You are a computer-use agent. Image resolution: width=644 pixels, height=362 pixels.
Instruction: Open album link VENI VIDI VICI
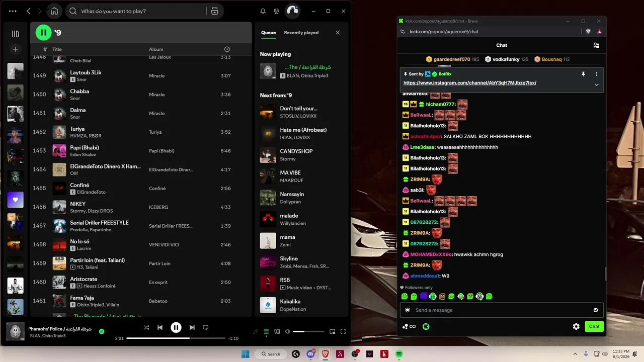164,245
